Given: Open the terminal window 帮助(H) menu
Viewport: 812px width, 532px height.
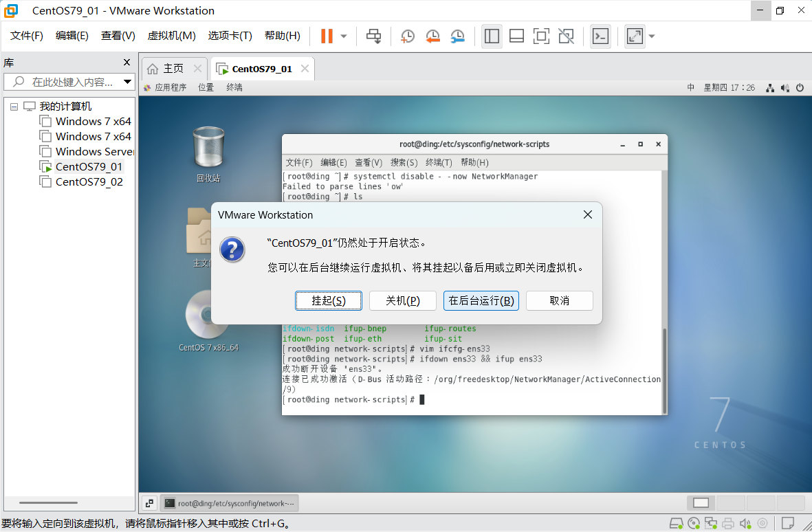Looking at the screenshot, I should point(474,162).
